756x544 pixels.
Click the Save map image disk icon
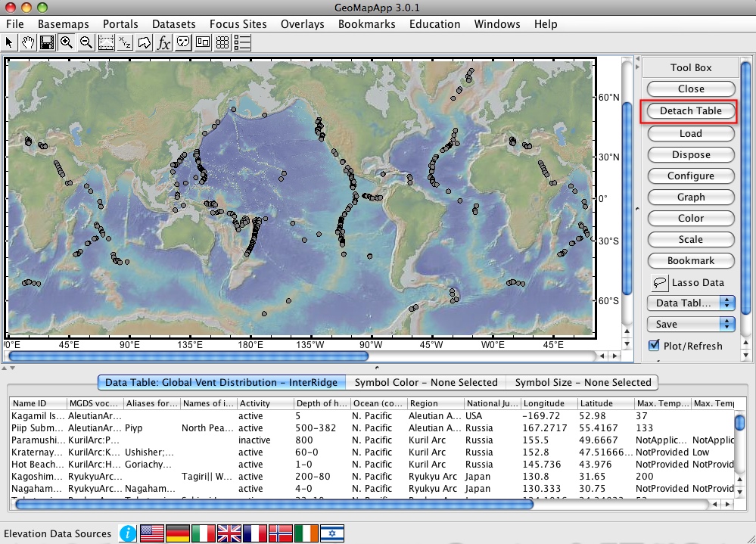(x=47, y=42)
